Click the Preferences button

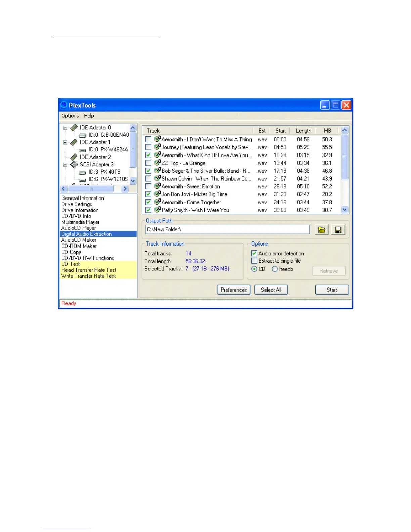coord(234,290)
